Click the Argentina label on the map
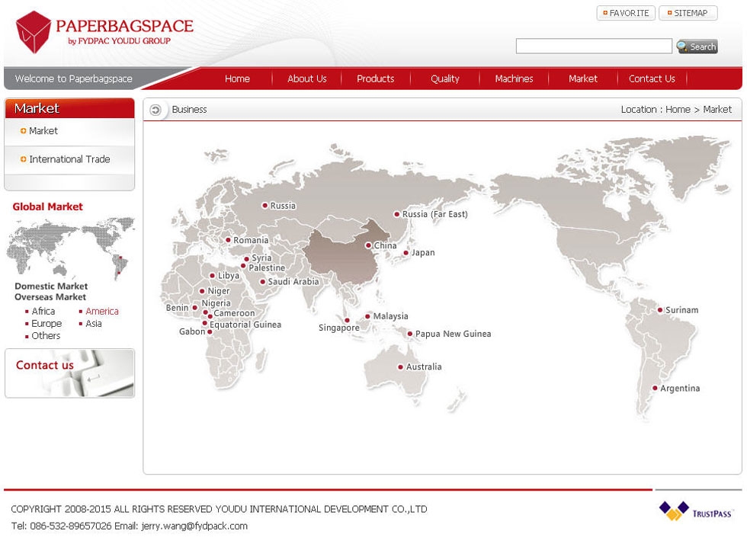This screenshot has height=560, width=747. [680, 389]
